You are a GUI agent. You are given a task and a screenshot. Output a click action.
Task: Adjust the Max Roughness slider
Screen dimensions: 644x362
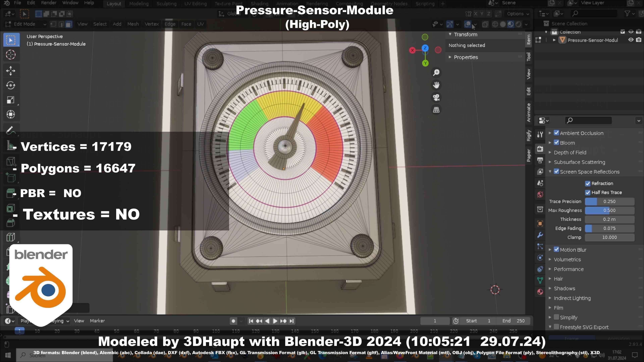[609, 211]
